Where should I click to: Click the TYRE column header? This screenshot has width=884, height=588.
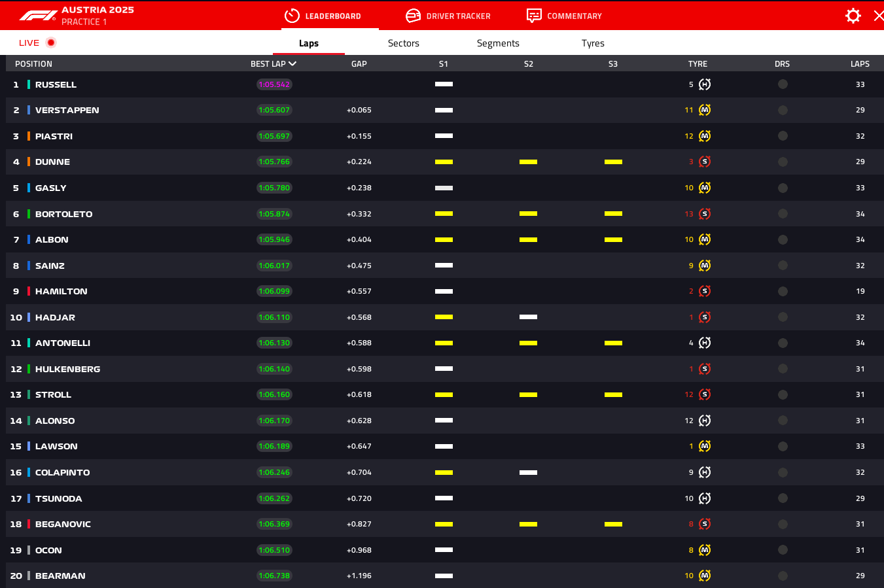click(x=698, y=63)
